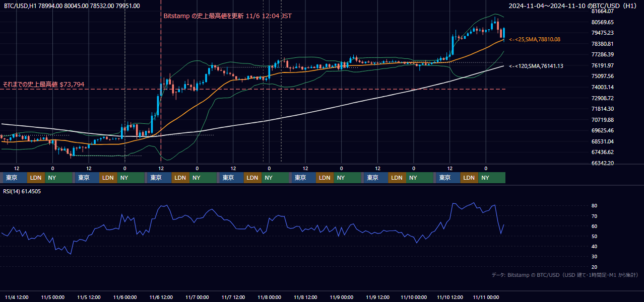The image size is (644, 302).
Task: Click price axis value 76191.97
Action: (x=603, y=65)
